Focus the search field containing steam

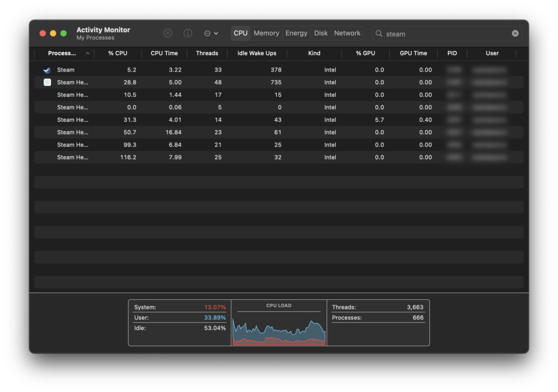[x=447, y=33]
